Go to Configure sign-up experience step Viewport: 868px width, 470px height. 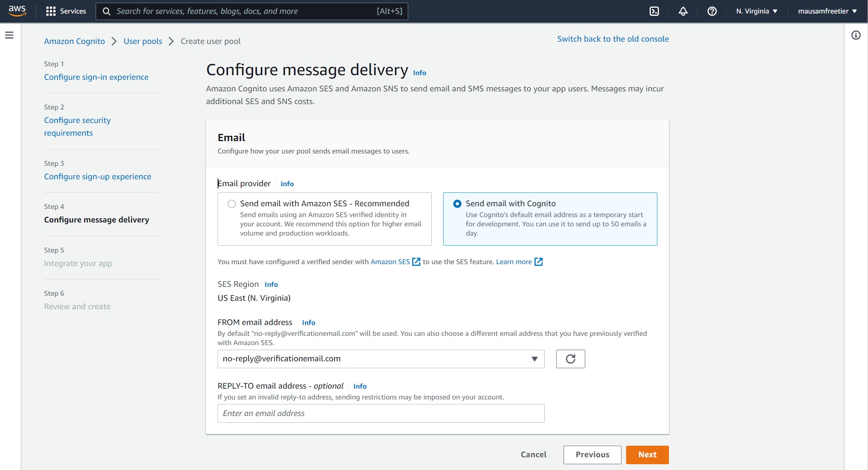point(98,177)
